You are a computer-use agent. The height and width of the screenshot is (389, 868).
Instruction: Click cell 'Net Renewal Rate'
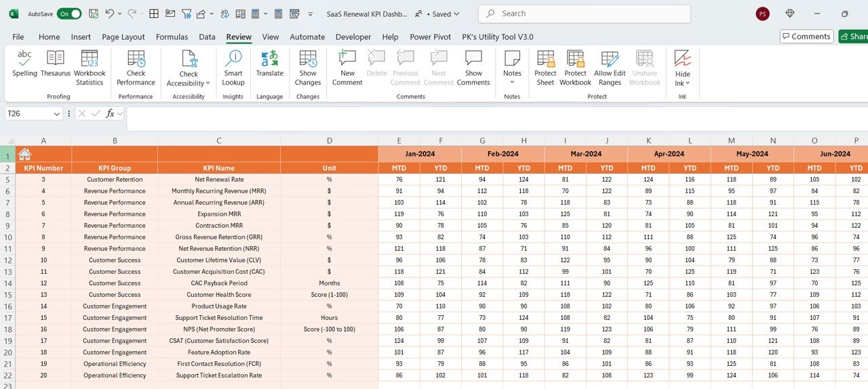pyautogui.click(x=219, y=180)
